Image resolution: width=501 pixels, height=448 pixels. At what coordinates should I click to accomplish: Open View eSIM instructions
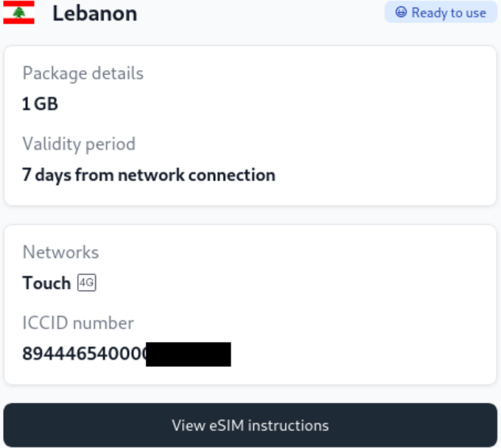coord(251,425)
